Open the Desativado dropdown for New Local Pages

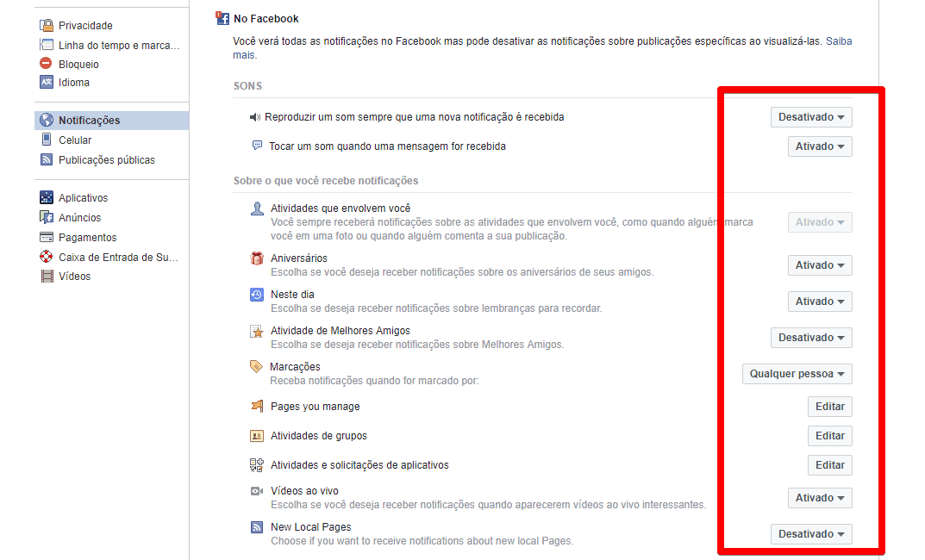pyautogui.click(x=811, y=534)
